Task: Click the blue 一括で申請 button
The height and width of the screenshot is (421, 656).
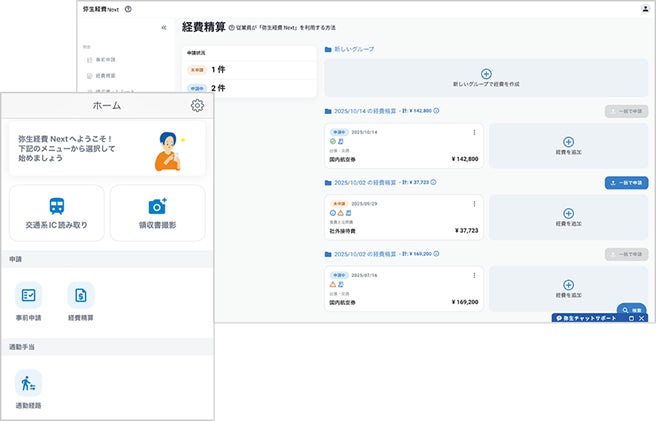Action: coord(626,183)
